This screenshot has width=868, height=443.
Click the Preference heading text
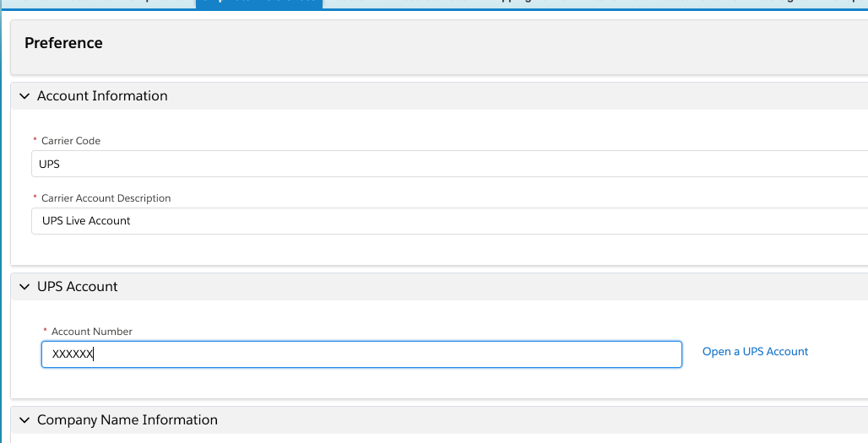click(63, 43)
